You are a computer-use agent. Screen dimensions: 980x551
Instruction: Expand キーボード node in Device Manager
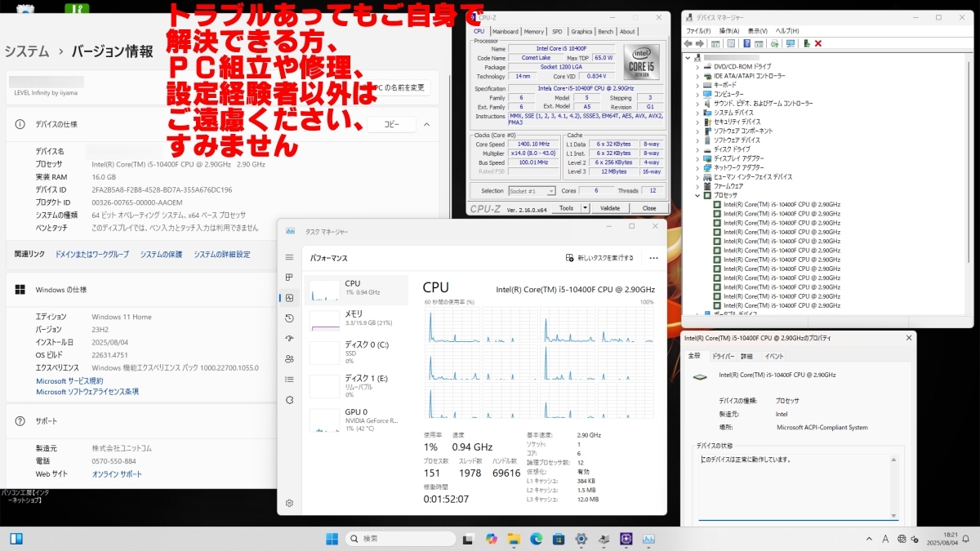point(697,85)
